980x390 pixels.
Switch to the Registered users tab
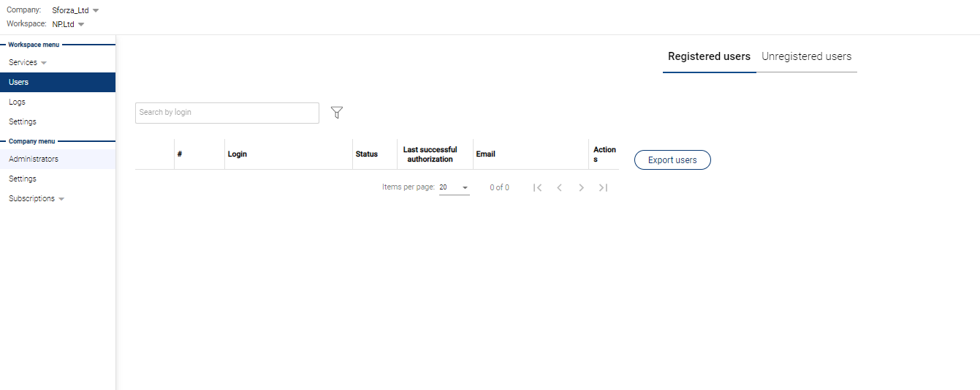709,56
